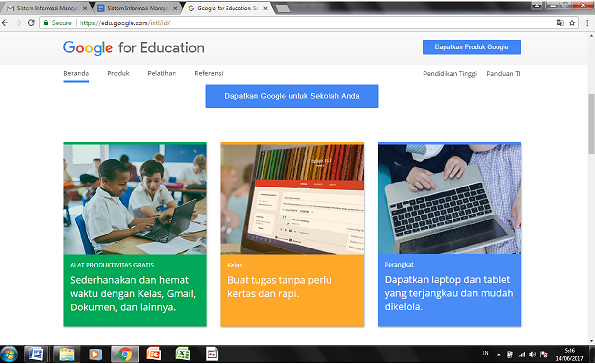Click the volume speaker icon in system tray
The height and width of the screenshot is (364, 595).
[533, 355]
